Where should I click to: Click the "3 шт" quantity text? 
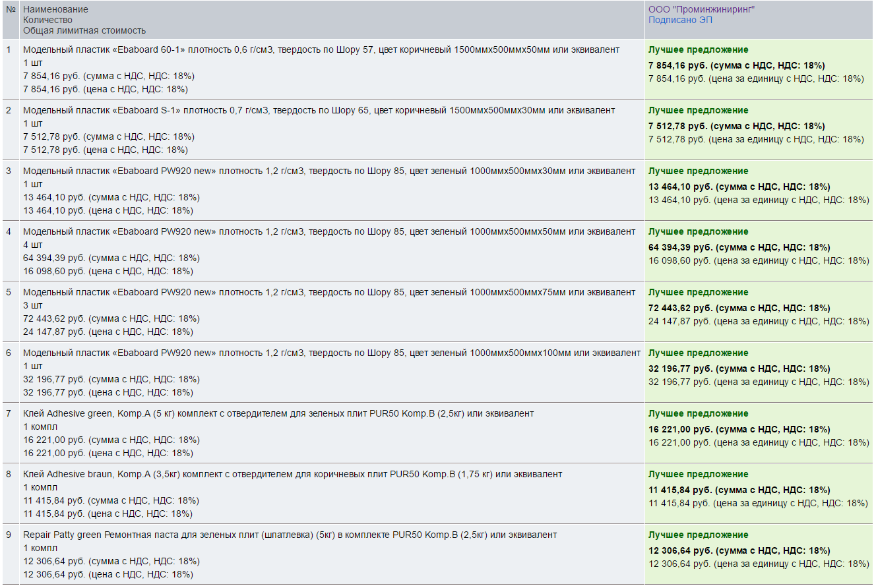(32, 305)
